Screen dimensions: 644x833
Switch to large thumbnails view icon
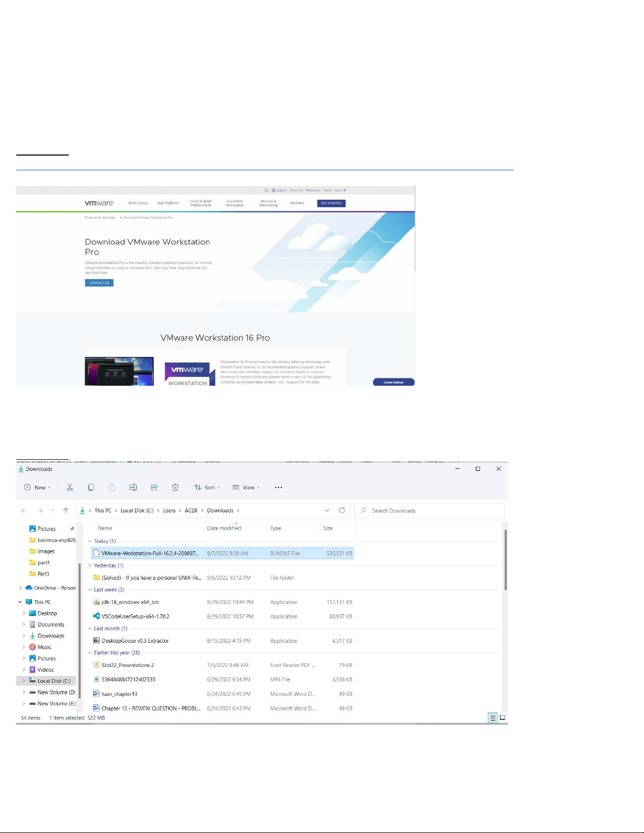click(503, 718)
